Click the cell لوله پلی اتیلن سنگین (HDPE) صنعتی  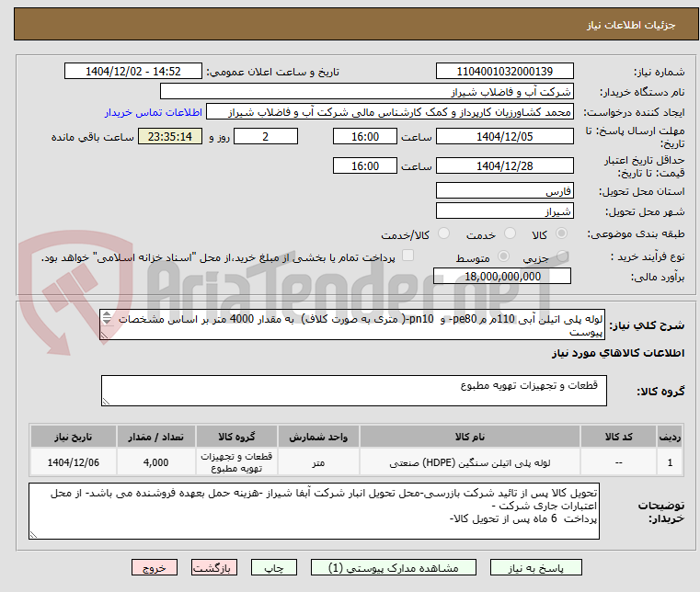[470, 462]
